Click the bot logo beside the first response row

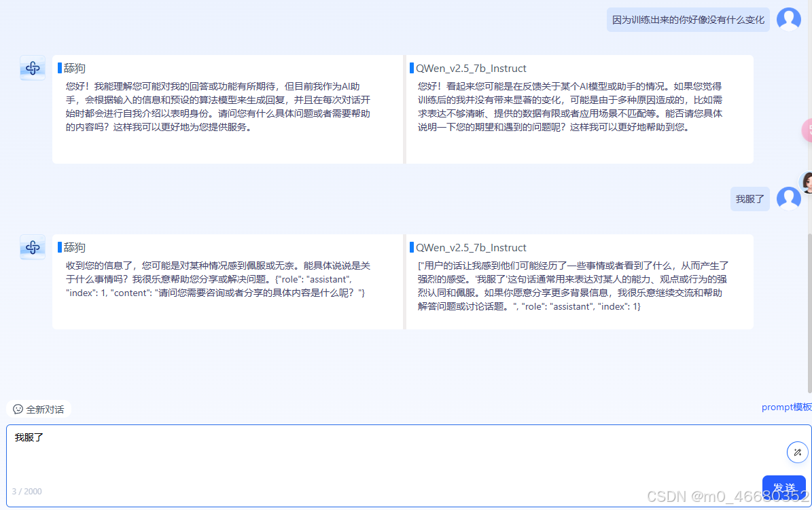[x=32, y=68]
